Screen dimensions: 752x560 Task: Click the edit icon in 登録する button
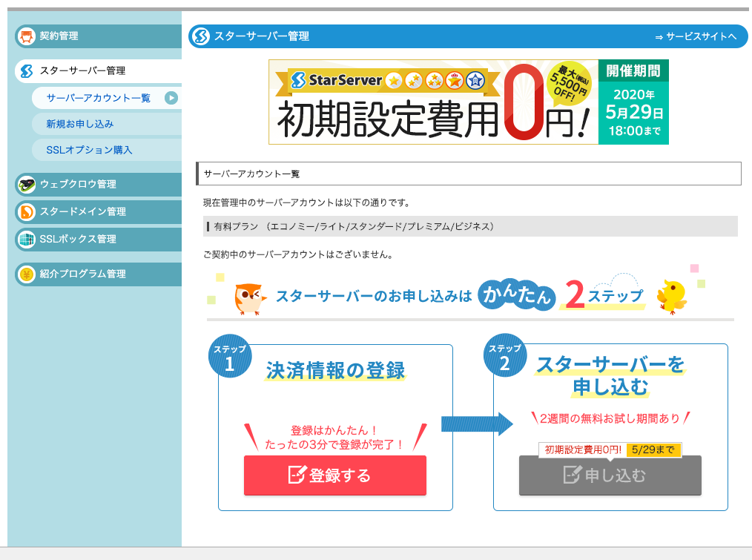(297, 475)
